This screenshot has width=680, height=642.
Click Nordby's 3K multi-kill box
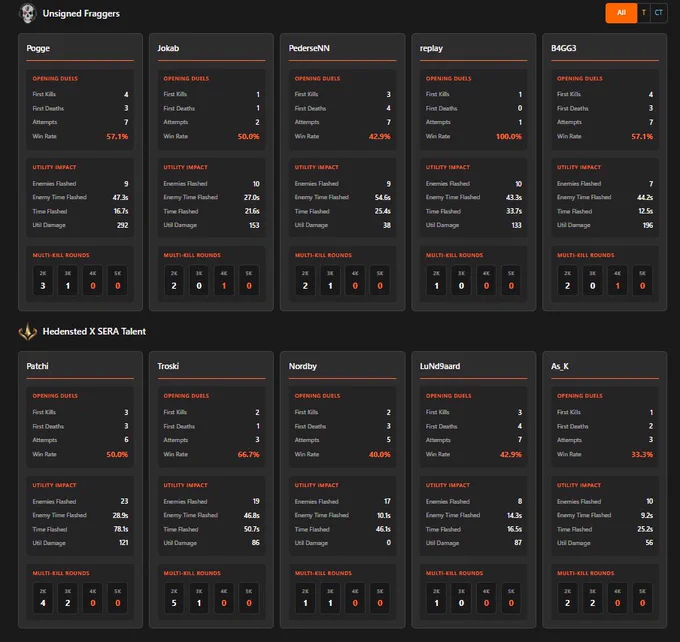330,598
